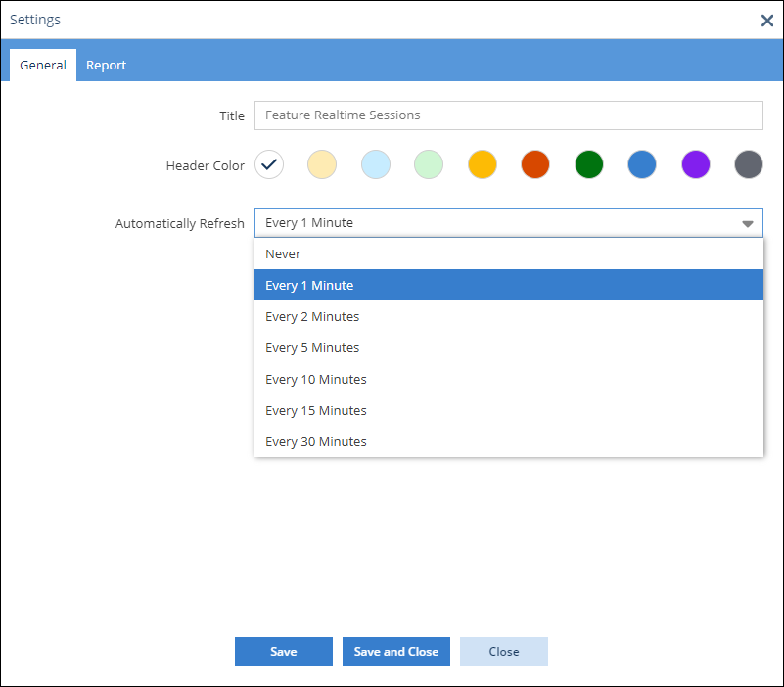The height and width of the screenshot is (687, 784).
Task: Select Never refresh option
Action: click(x=509, y=254)
